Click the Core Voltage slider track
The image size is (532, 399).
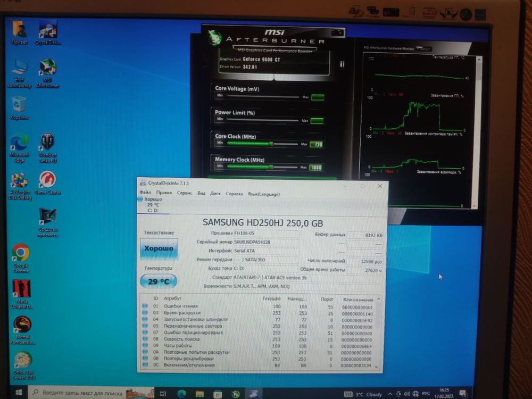(263, 97)
